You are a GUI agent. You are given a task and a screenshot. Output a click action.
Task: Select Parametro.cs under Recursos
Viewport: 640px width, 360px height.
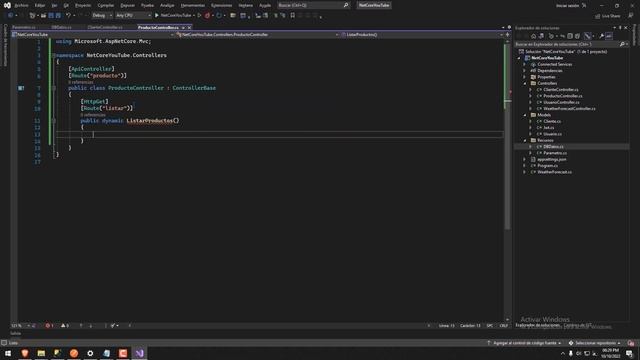pyautogui.click(x=555, y=153)
